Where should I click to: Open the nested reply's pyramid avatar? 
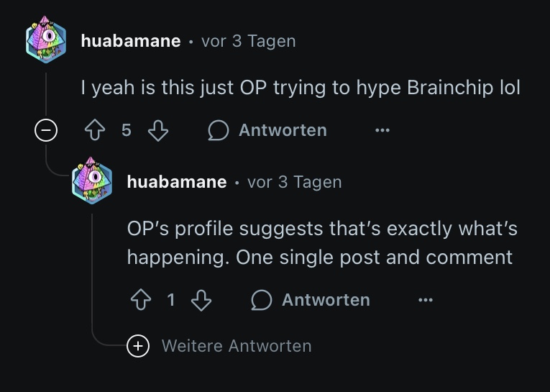(x=92, y=181)
